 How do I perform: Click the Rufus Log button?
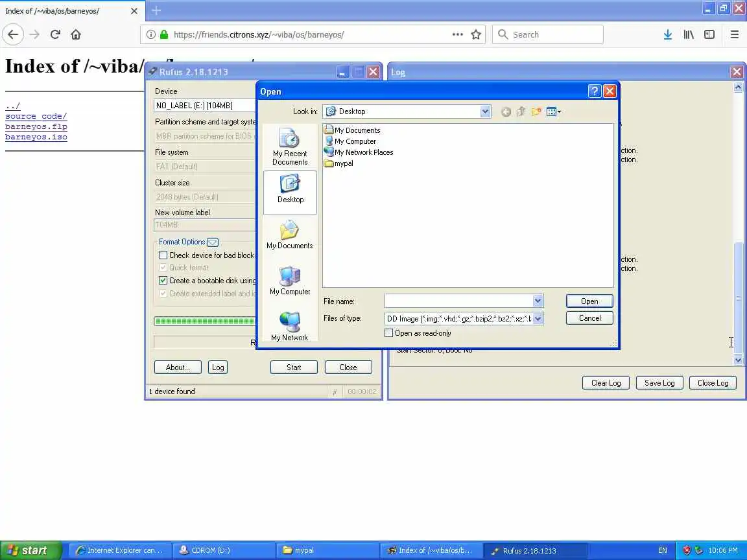pyautogui.click(x=218, y=367)
